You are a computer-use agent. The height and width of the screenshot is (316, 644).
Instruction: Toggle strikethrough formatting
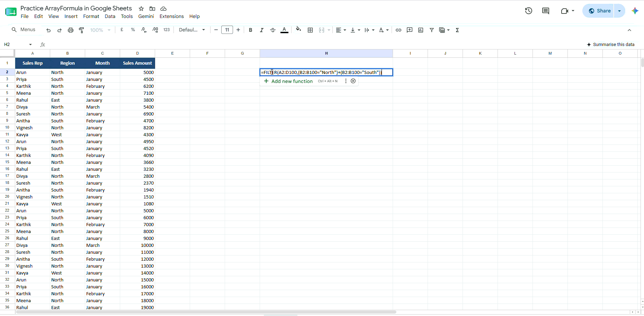coord(273,30)
